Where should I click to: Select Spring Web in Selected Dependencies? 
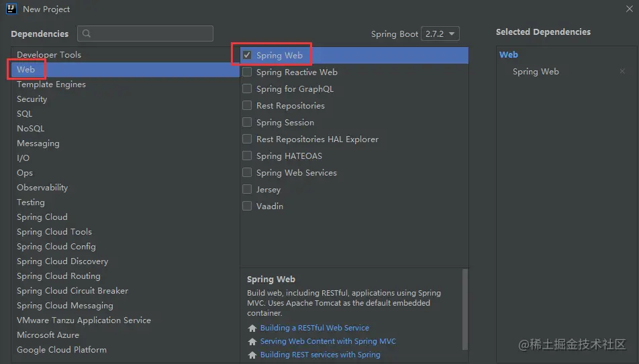tap(536, 72)
